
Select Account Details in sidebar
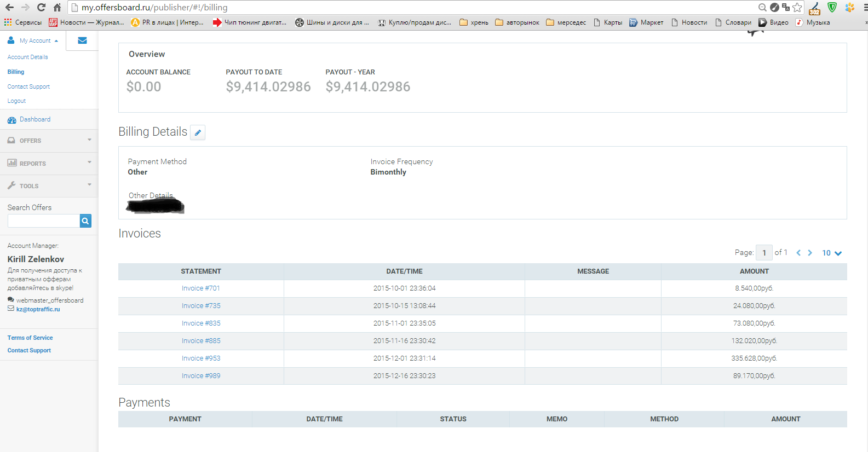tap(27, 57)
